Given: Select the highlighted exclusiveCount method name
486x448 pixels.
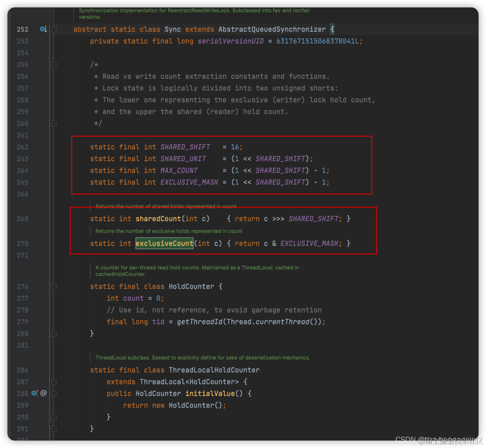Looking at the screenshot, I should 164,243.
